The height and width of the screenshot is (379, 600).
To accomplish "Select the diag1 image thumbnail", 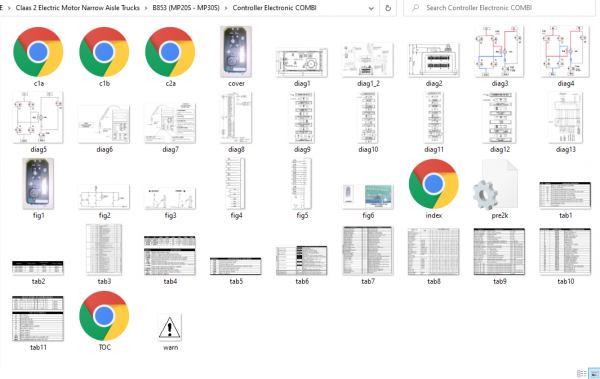I will pyautogui.click(x=302, y=62).
